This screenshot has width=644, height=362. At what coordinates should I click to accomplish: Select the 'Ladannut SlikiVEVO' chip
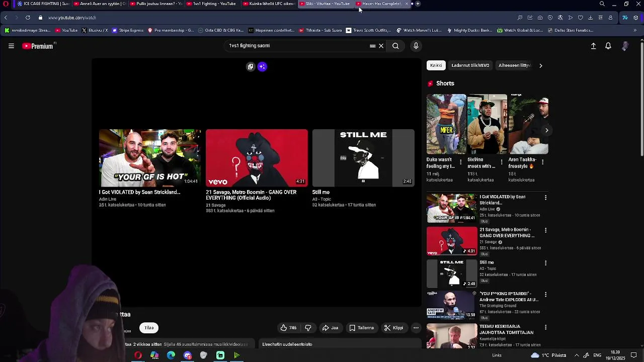tap(470, 65)
